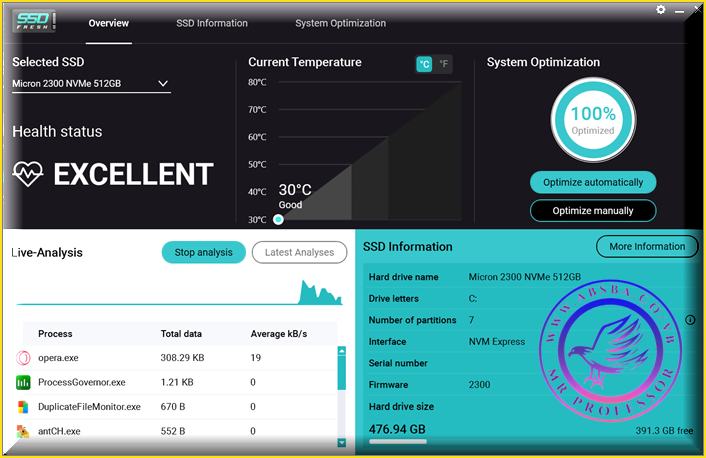Click the antCH.exe process icon
The height and width of the screenshot is (458, 706).
pyautogui.click(x=23, y=431)
